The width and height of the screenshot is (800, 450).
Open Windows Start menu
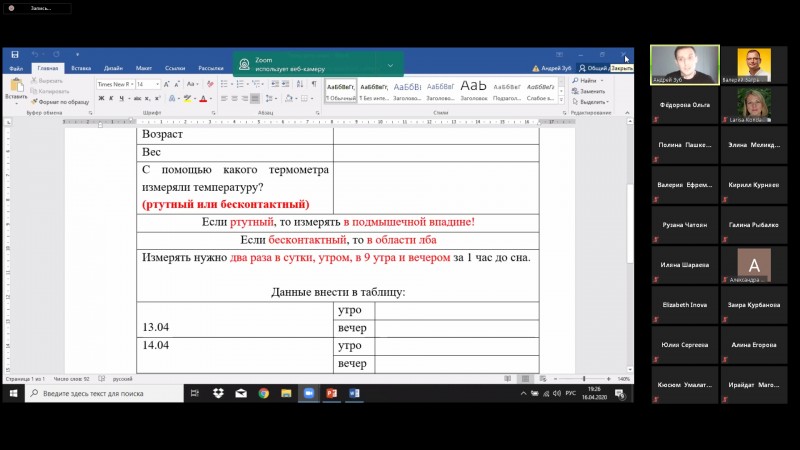(x=14, y=393)
